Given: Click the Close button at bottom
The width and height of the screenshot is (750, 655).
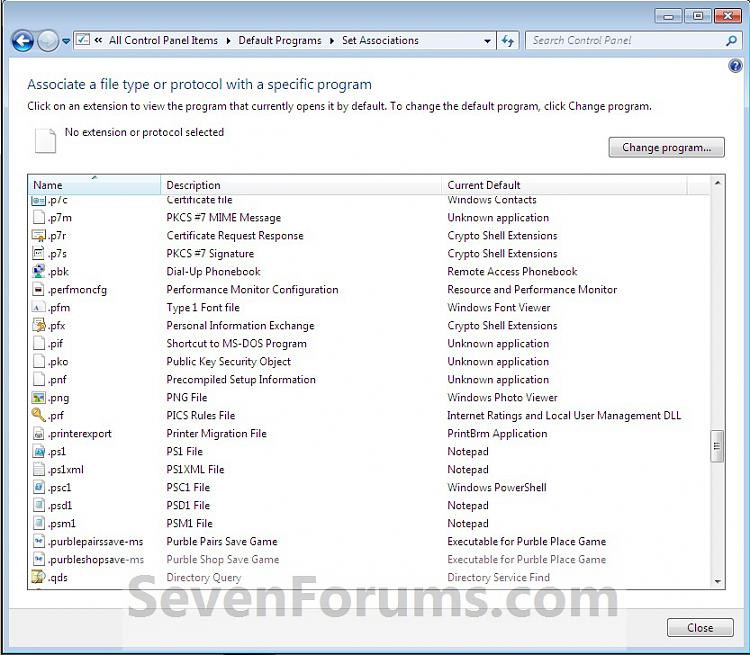Looking at the screenshot, I should click(700, 628).
